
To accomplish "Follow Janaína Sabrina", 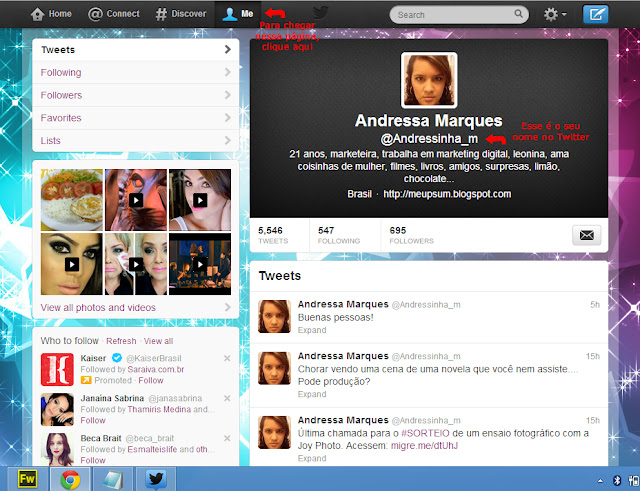I will coord(93,420).
